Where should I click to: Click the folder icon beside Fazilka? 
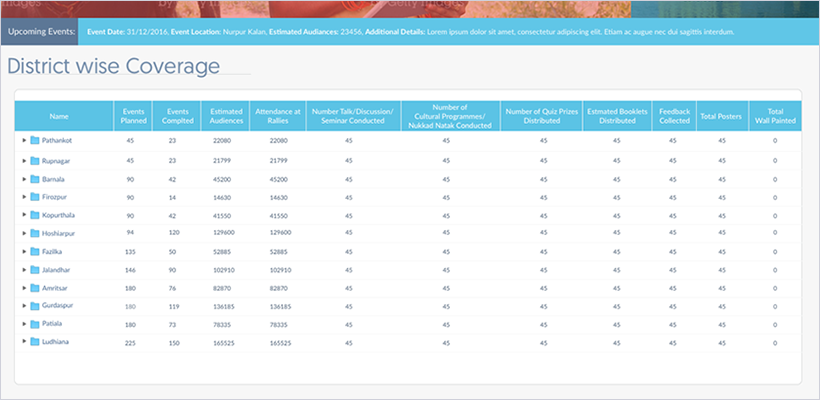[x=35, y=251]
